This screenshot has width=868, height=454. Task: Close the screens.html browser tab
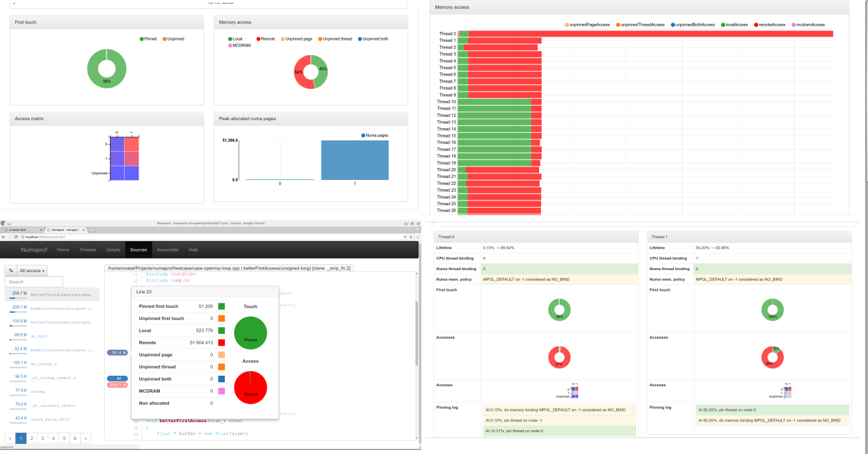pyautogui.click(x=41, y=230)
